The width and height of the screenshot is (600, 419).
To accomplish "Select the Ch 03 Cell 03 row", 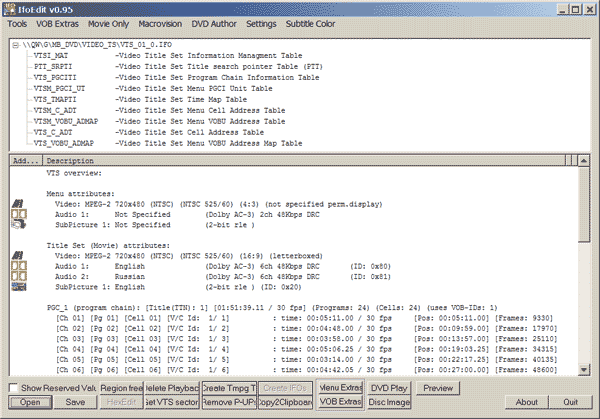I will click(x=307, y=339).
